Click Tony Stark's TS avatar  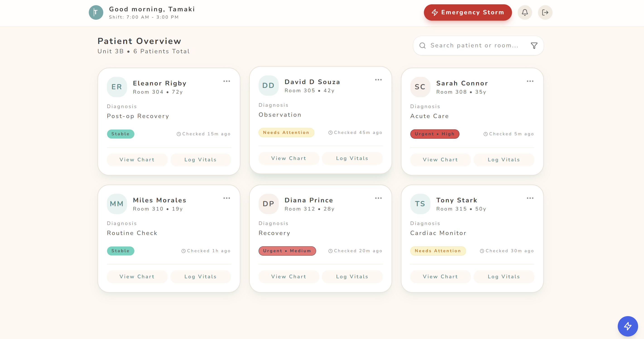click(420, 204)
